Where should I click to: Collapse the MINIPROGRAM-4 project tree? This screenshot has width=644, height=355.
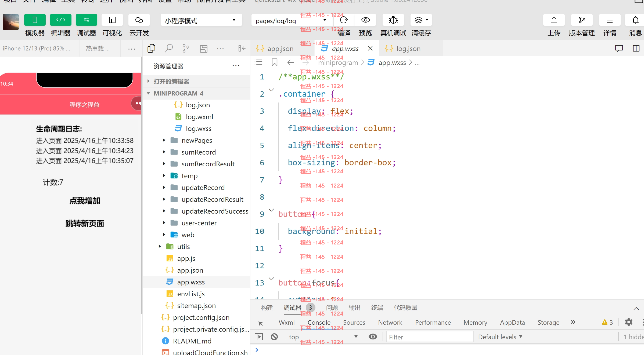coord(196,93)
